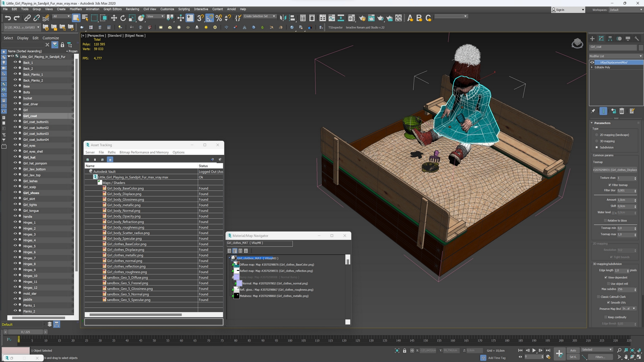Remove modifier with the trash icon
Image resolution: width=644 pixels, height=362 pixels.
point(622,111)
